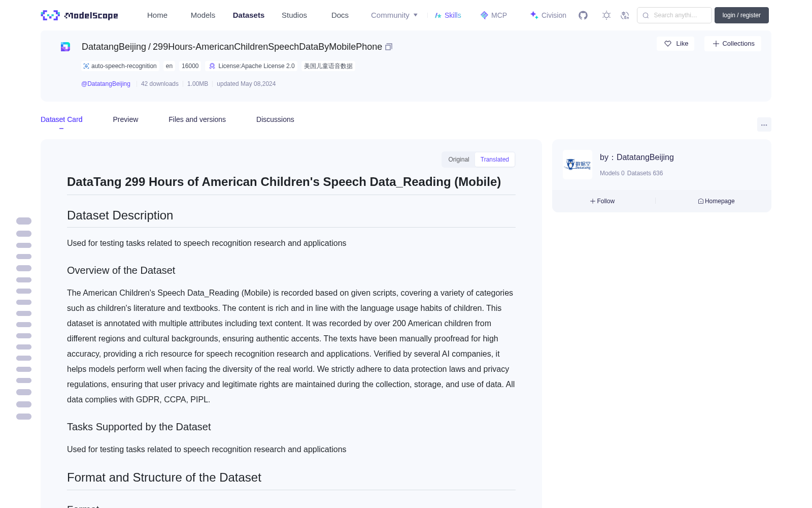
Task: Click the dataset name 299Hours-AmericanChildrenSpeechDataByMobilePhone
Action: tap(267, 47)
